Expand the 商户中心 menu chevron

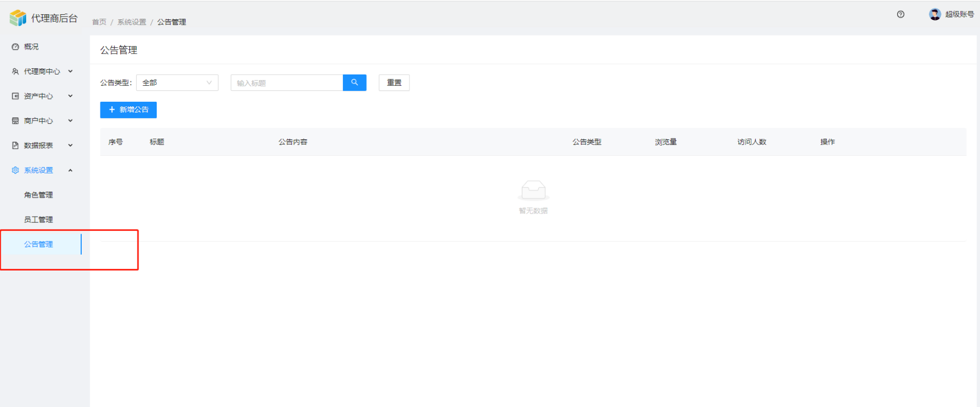click(70, 121)
